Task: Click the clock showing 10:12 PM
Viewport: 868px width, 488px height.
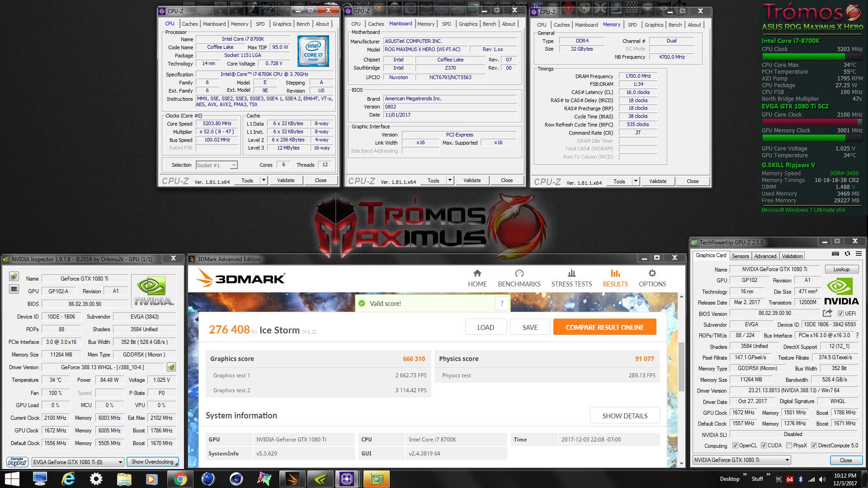Action: tap(845, 475)
